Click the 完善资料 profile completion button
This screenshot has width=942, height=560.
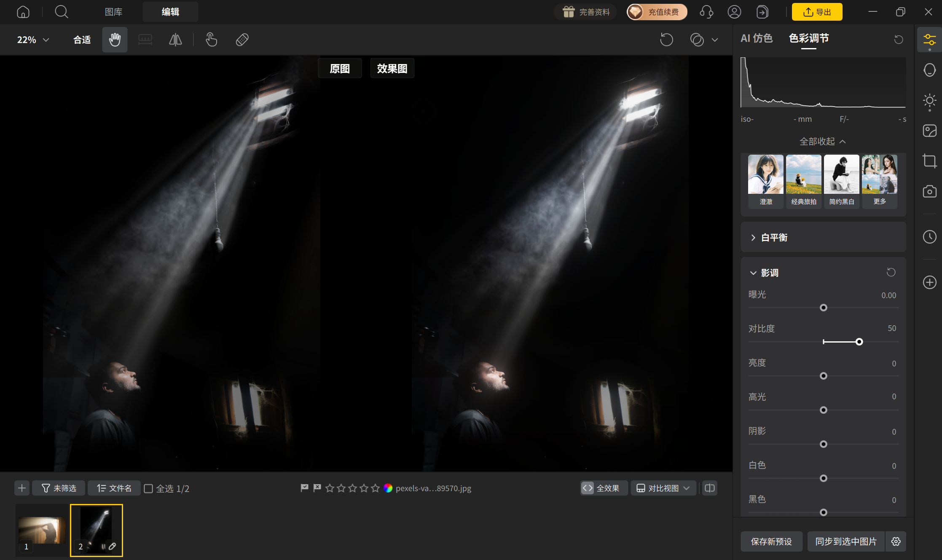(585, 12)
